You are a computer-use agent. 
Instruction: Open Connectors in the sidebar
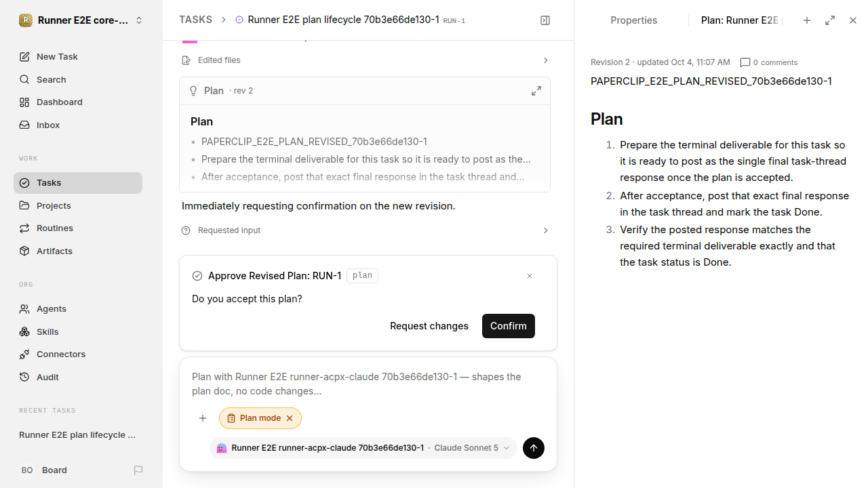pyautogui.click(x=78, y=354)
